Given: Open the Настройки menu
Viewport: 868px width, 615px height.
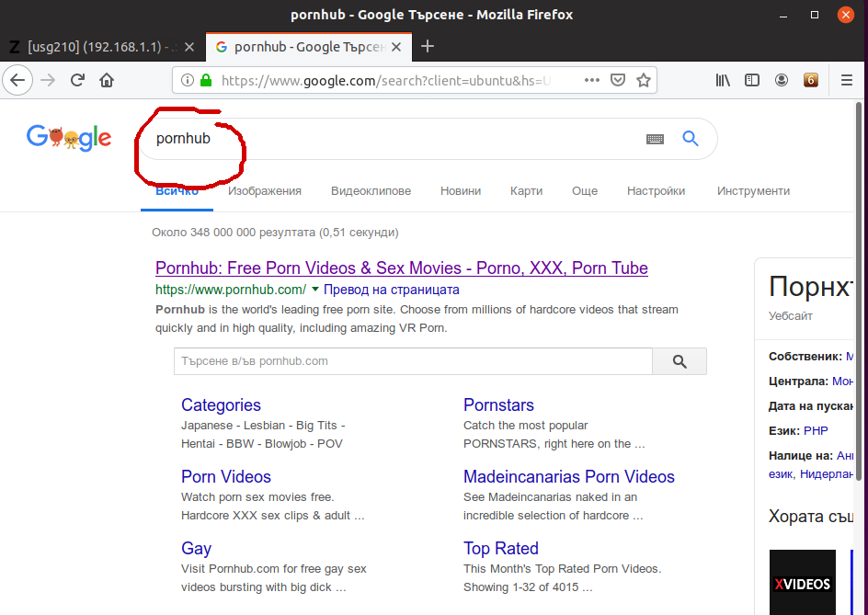Looking at the screenshot, I should (x=656, y=191).
